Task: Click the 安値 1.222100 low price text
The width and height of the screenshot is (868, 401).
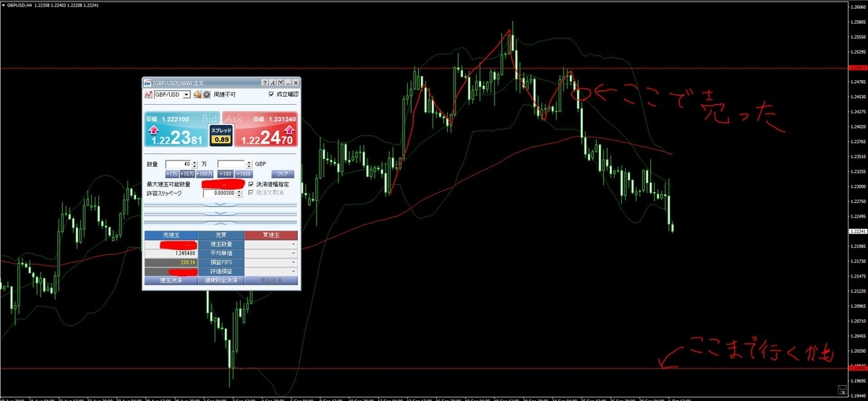Action: click(x=168, y=118)
